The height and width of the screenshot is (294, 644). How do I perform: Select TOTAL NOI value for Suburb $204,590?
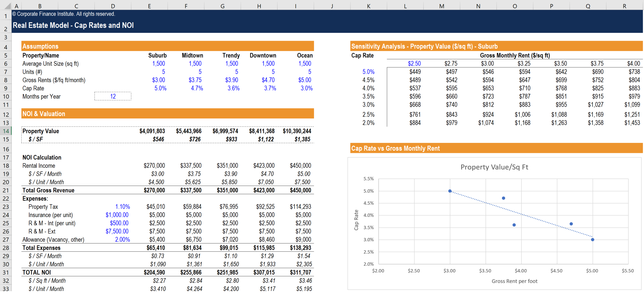point(154,272)
